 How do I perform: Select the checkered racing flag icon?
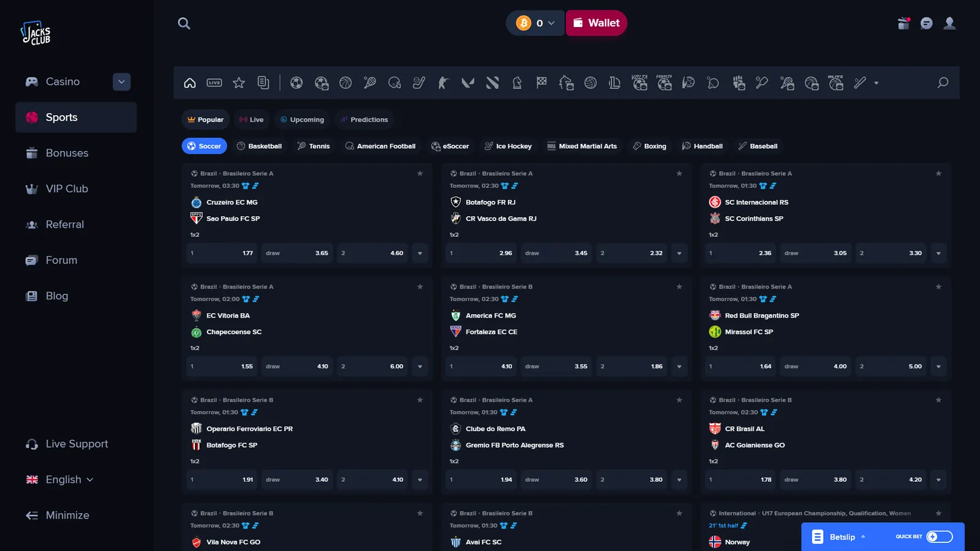tap(541, 83)
